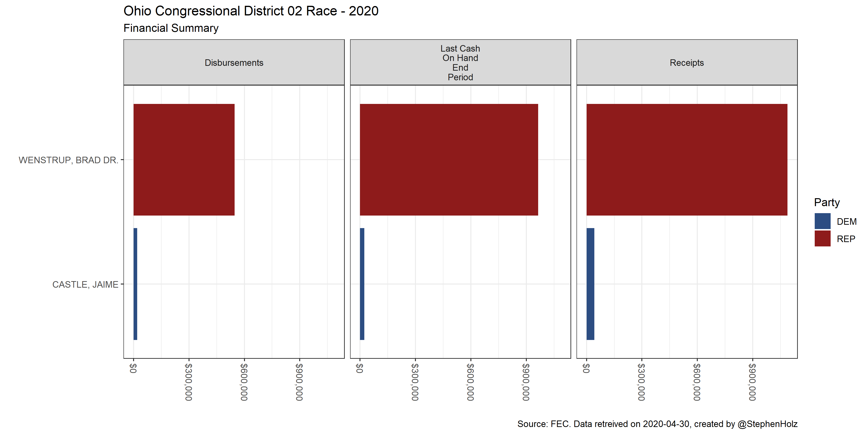The width and height of the screenshot is (868, 434).
Task: Click the REP red legend swatch
Action: (822, 238)
